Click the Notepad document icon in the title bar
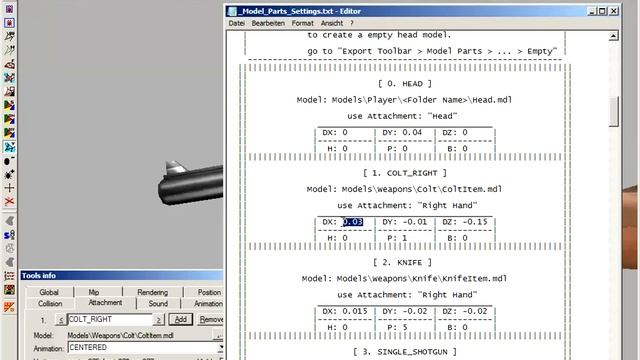640x360 pixels. [232, 11]
